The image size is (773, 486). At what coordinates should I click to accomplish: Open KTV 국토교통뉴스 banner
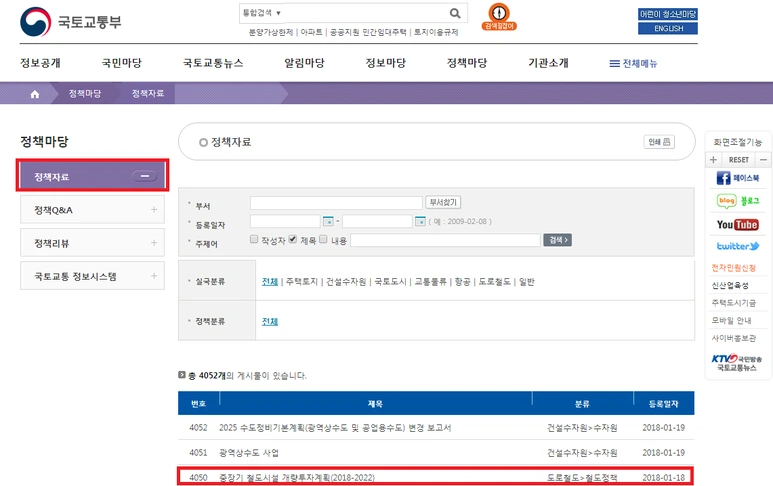(737, 363)
